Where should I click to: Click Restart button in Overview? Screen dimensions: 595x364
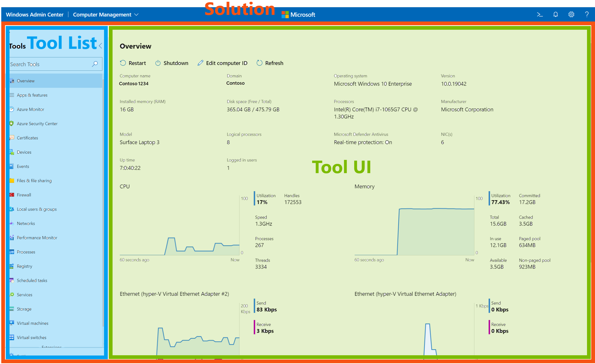(x=134, y=63)
